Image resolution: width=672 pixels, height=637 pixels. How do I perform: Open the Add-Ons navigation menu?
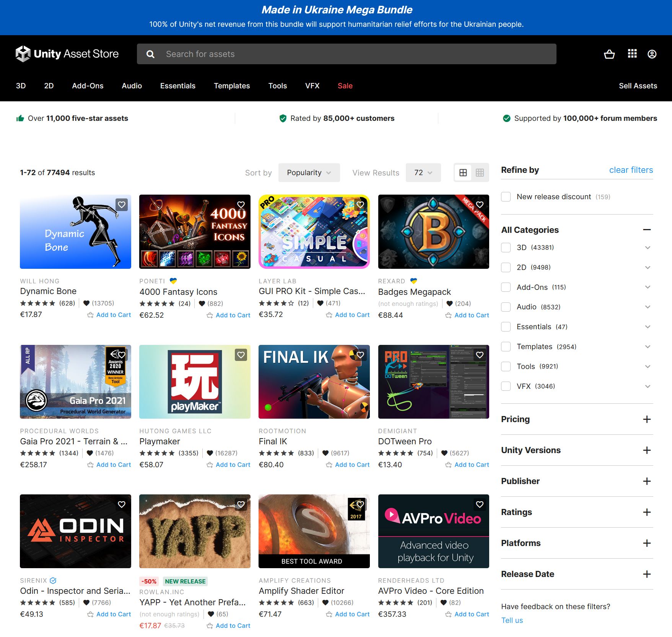click(88, 86)
